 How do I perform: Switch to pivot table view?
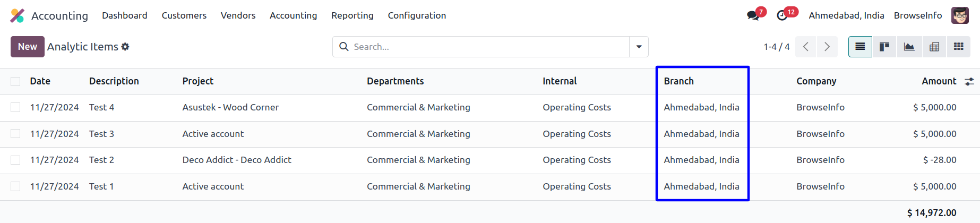[934, 47]
